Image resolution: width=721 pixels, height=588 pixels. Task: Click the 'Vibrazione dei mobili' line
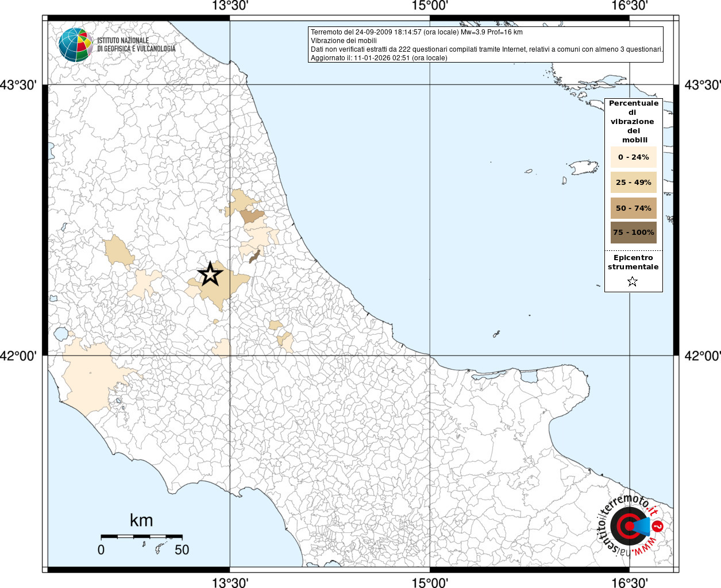coord(344,41)
